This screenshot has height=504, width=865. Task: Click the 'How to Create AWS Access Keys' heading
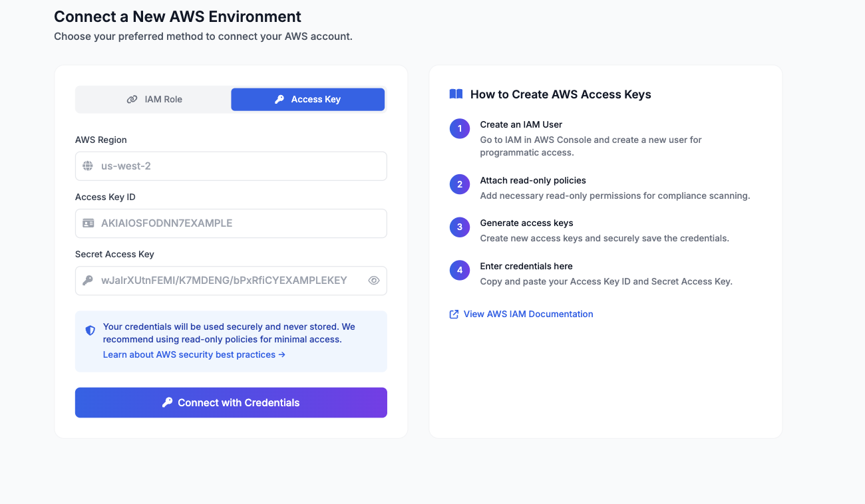coord(561,94)
